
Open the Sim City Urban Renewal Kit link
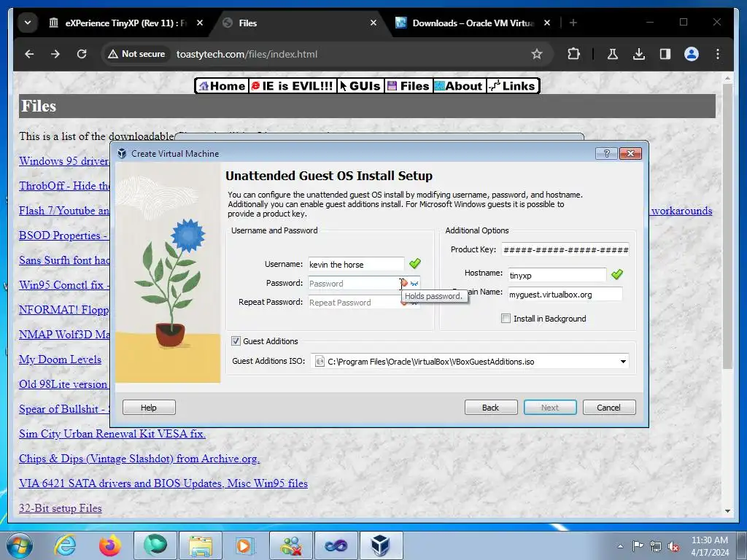pyautogui.click(x=112, y=434)
